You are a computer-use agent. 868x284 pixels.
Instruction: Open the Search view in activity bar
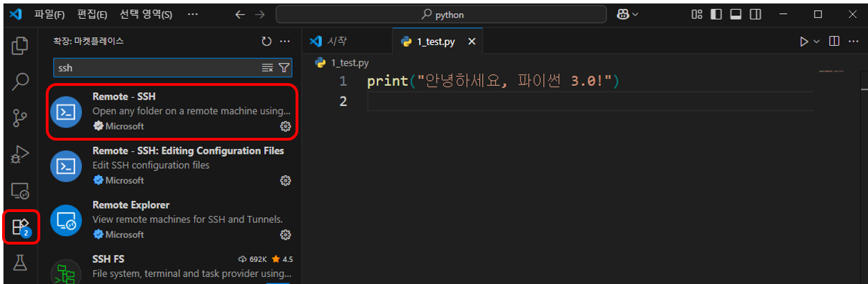pyautogui.click(x=20, y=82)
